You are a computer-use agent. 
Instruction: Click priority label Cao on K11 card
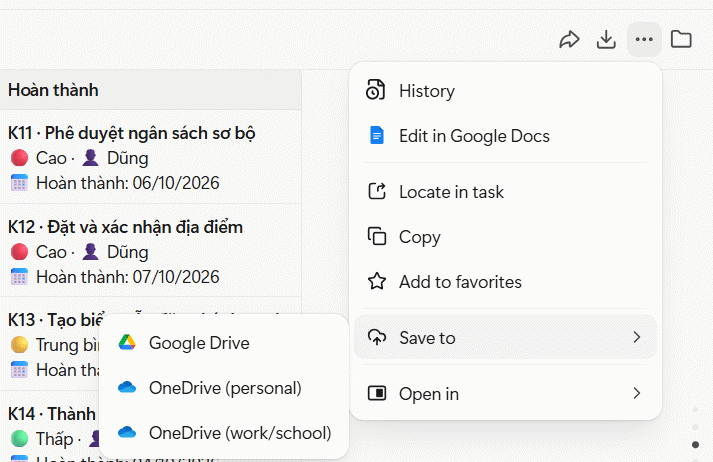pyautogui.click(x=51, y=158)
